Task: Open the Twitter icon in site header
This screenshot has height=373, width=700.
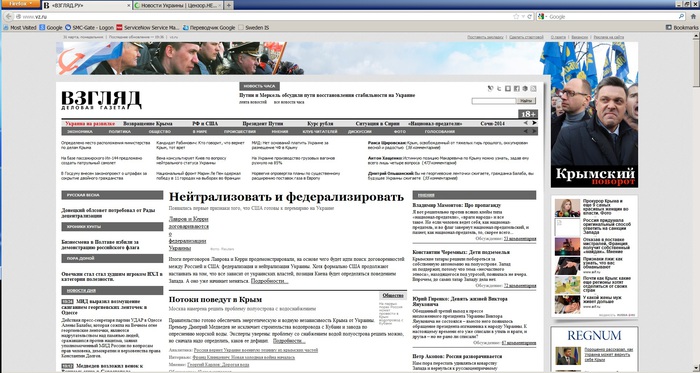Action: coord(499,89)
